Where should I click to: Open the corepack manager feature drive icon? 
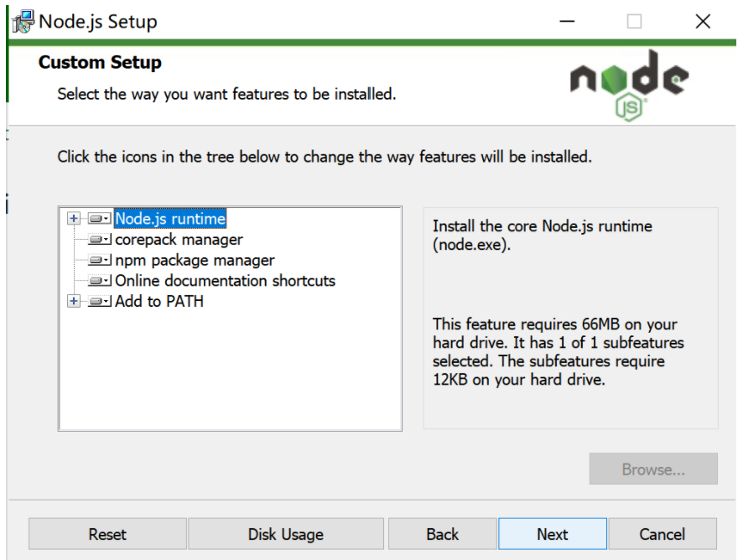[x=99, y=240]
